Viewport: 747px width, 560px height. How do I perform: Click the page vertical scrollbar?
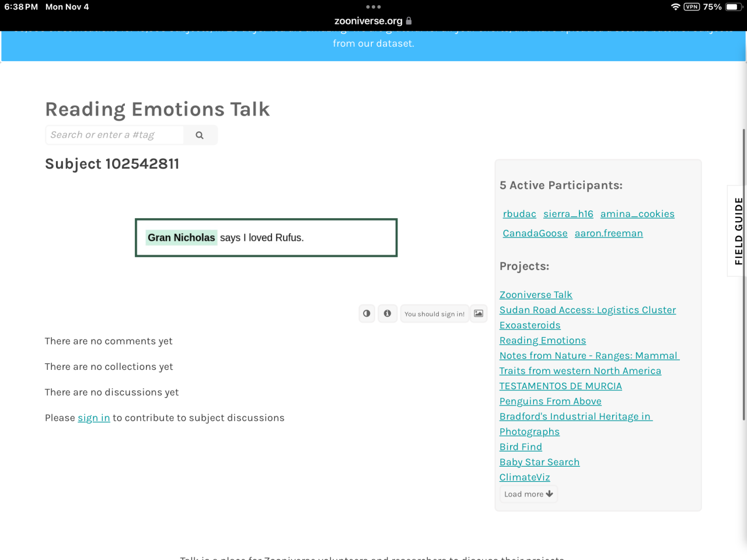[743, 274]
